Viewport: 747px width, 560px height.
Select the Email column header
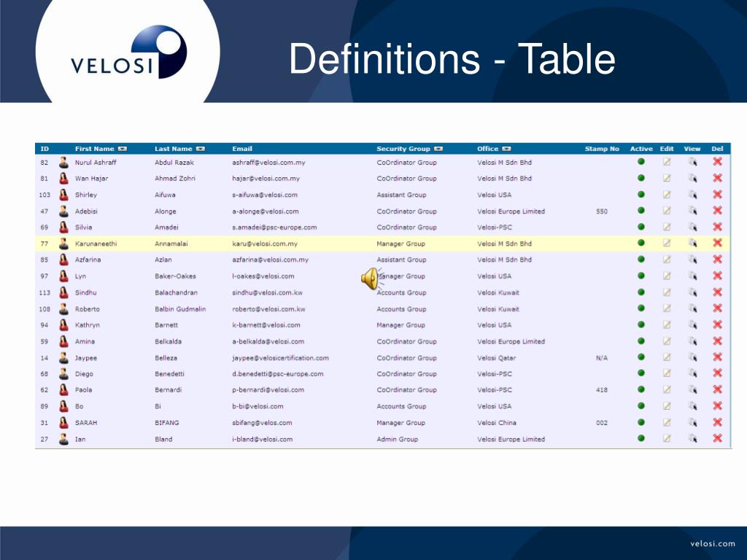click(242, 149)
